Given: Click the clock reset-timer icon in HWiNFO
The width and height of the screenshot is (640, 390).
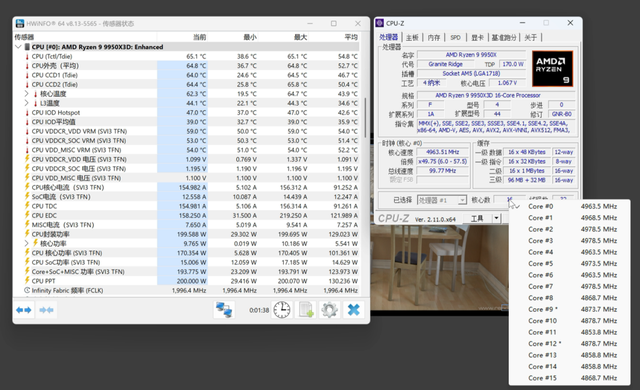Looking at the screenshot, I should tap(282, 310).
